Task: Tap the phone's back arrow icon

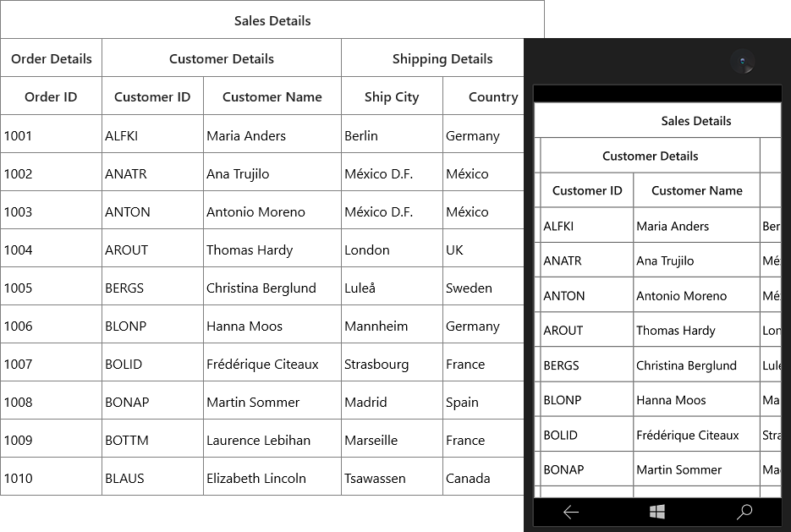Action: click(571, 513)
